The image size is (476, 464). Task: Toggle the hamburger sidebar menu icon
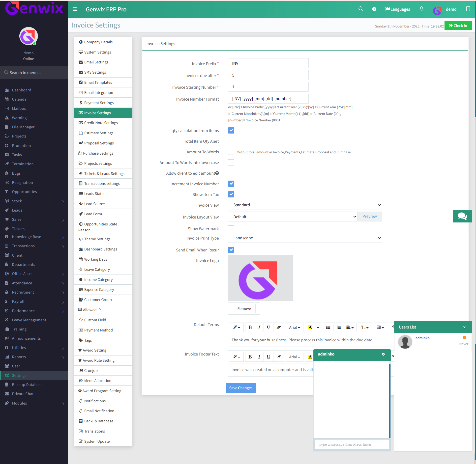click(x=75, y=9)
